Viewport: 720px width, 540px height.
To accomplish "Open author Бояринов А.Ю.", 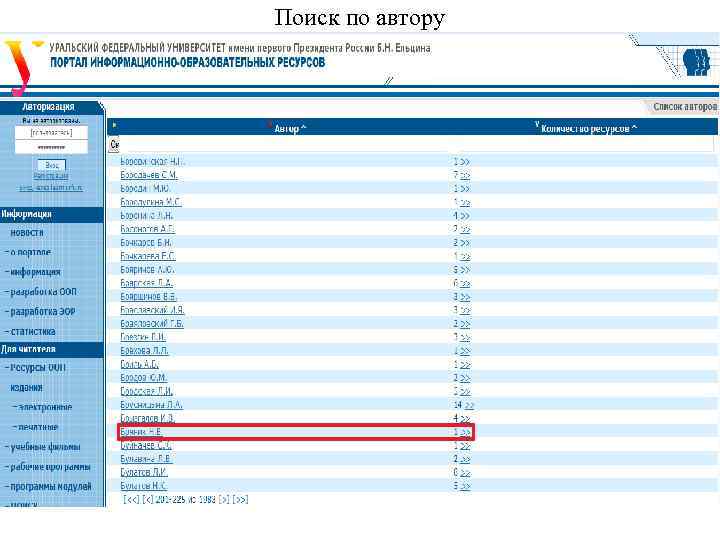I will point(147,270).
